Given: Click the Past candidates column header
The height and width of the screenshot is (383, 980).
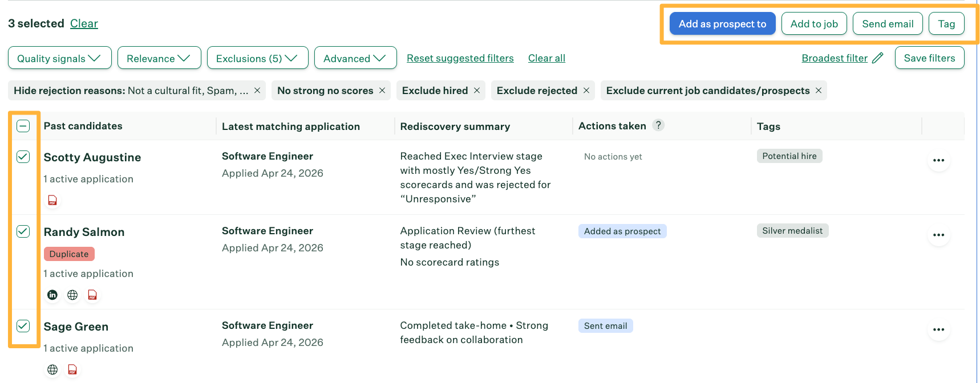Looking at the screenshot, I should tap(83, 126).
